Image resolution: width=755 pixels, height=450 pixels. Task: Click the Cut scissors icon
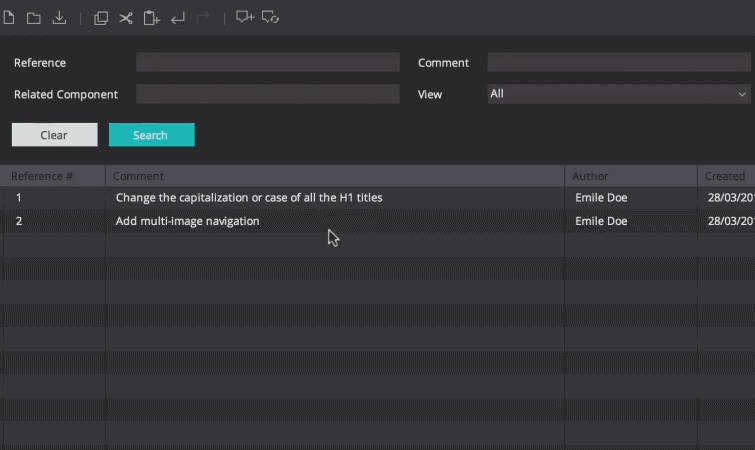[x=126, y=18]
